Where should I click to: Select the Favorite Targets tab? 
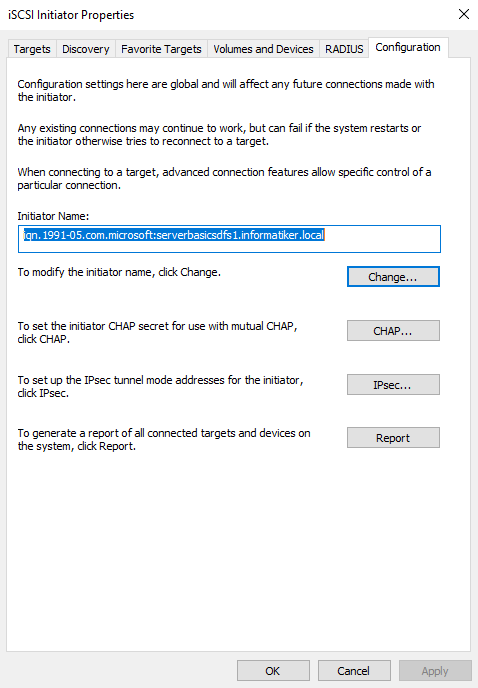(x=161, y=49)
